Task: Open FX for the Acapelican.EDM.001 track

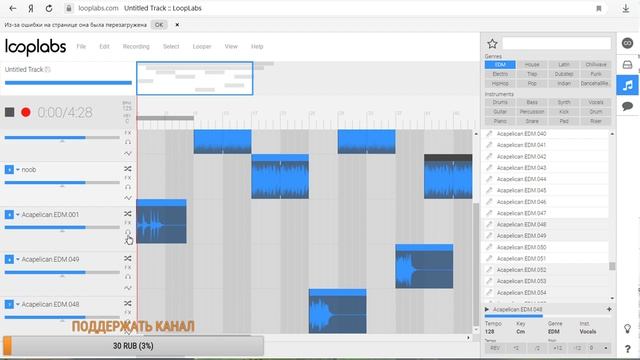Action: 128,223
